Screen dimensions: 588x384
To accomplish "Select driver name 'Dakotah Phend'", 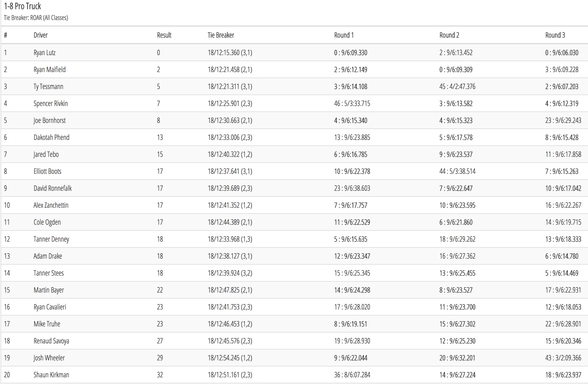I will (51, 137).
